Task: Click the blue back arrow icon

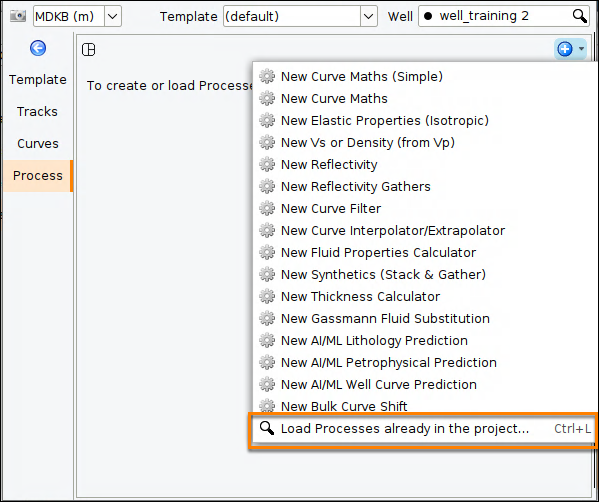Action: 38,48
